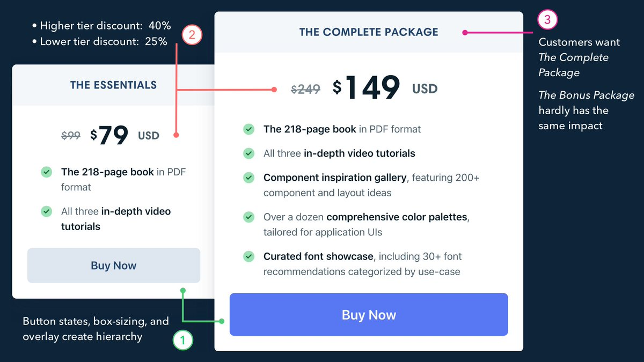Viewport: 644px width, 362px height.
Task: Select the red annotation circle numbered 2
Action: point(192,36)
